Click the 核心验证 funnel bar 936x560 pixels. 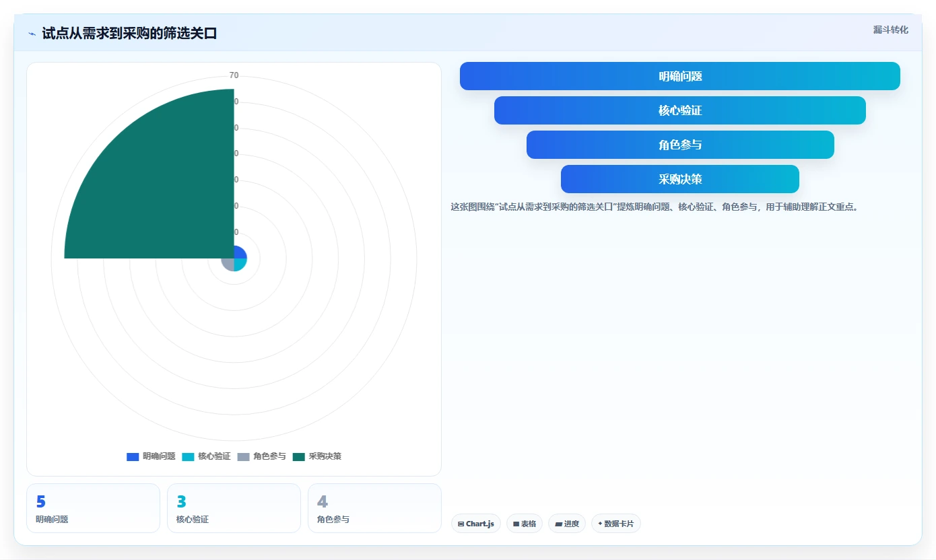point(680,110)
